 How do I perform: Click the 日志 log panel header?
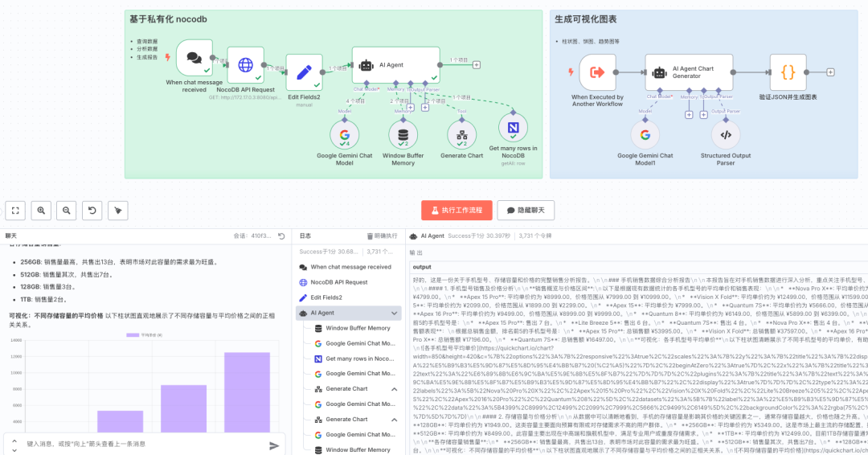[x=305, y=236]
